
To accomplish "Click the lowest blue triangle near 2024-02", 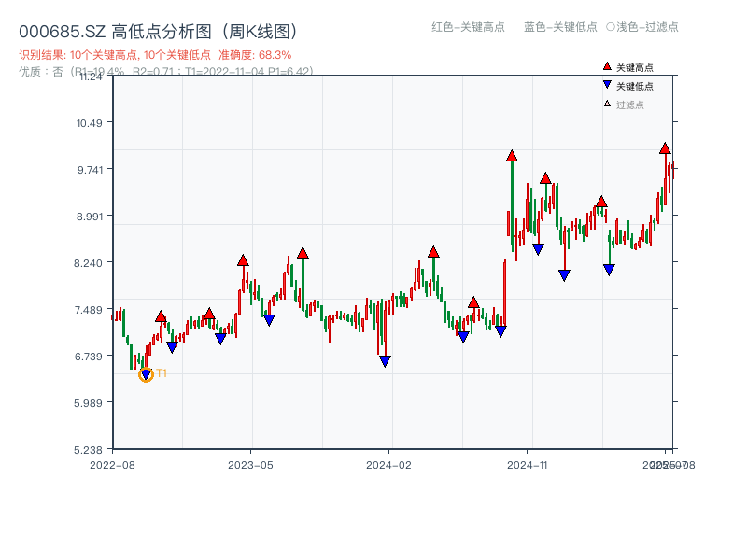I will click(x=385, y=361).
